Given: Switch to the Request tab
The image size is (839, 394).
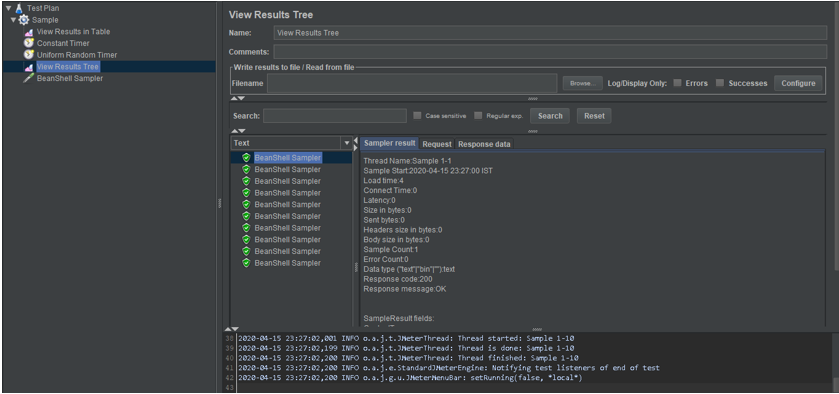Looking at the screenshot, I should (x=437, y=144).
